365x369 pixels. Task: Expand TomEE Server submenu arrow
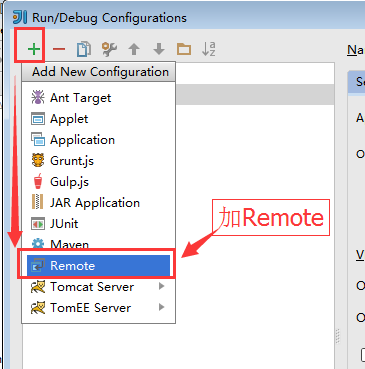coord(162,307)
